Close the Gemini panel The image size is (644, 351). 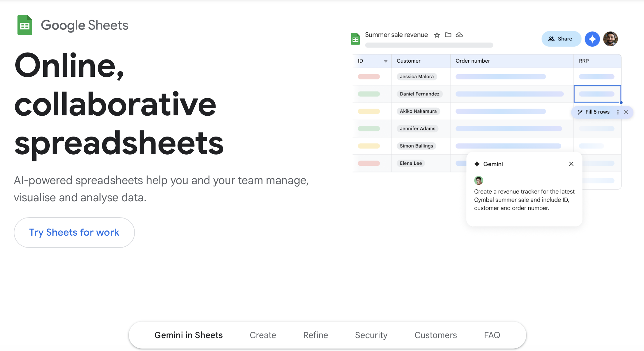[571, 164]
